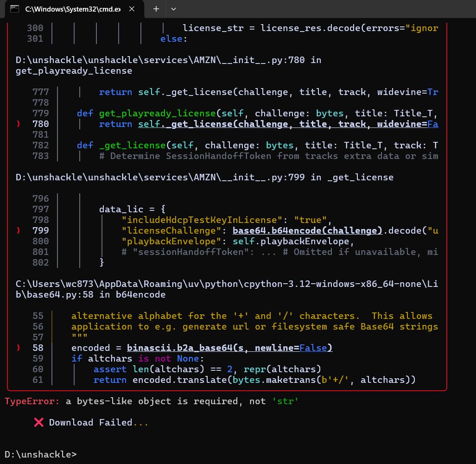This screenshot has height=464, width=476.
Task: Click the cmd icon on the tab
Action: [14, 9]
